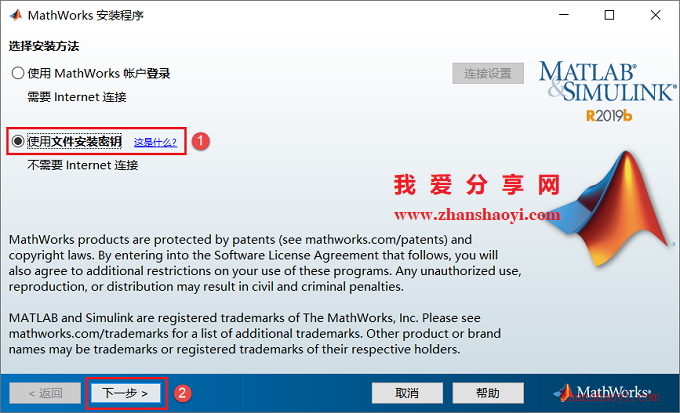
Task: Click the R2019b version label
Action: click(609, 116)
